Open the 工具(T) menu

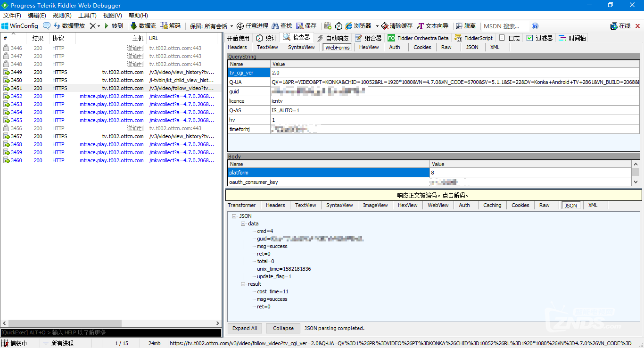(x=87, y=16)
